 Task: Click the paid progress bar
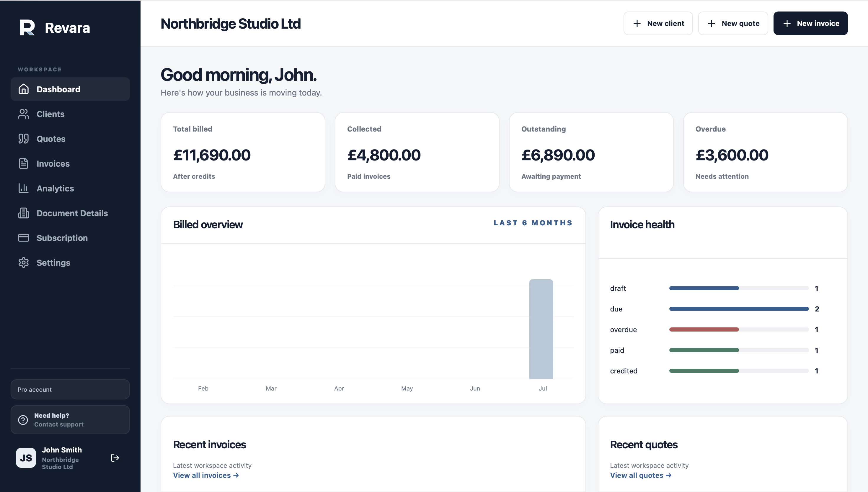click(739, 350)
